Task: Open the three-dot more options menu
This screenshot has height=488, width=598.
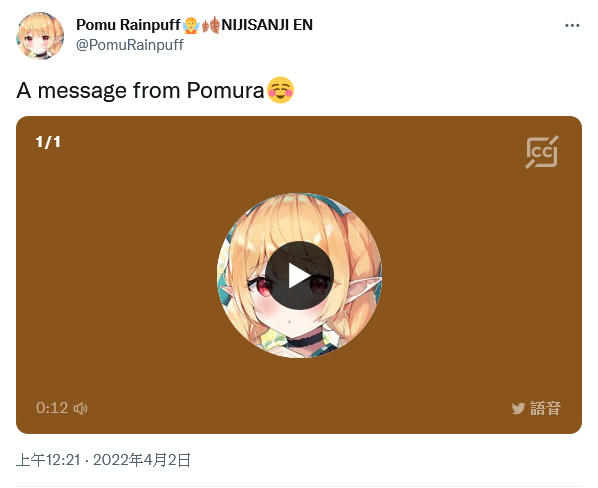Action: [x=572, y=26]
